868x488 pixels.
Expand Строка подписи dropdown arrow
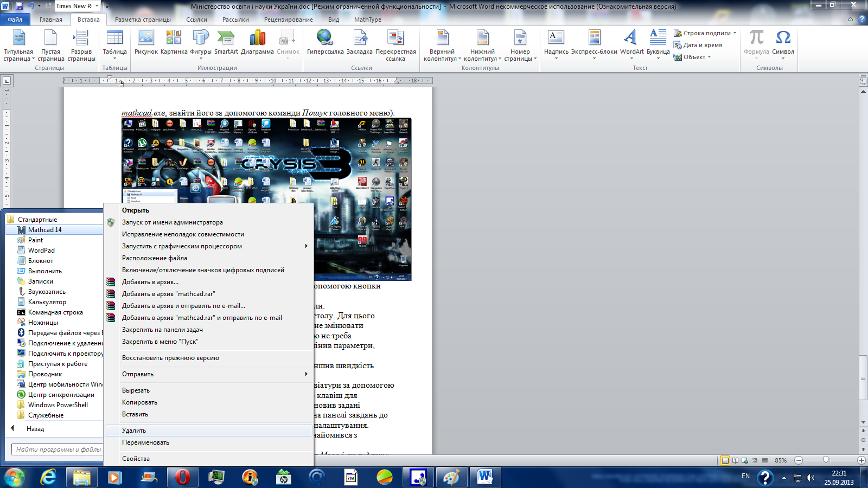coord(735,33)
